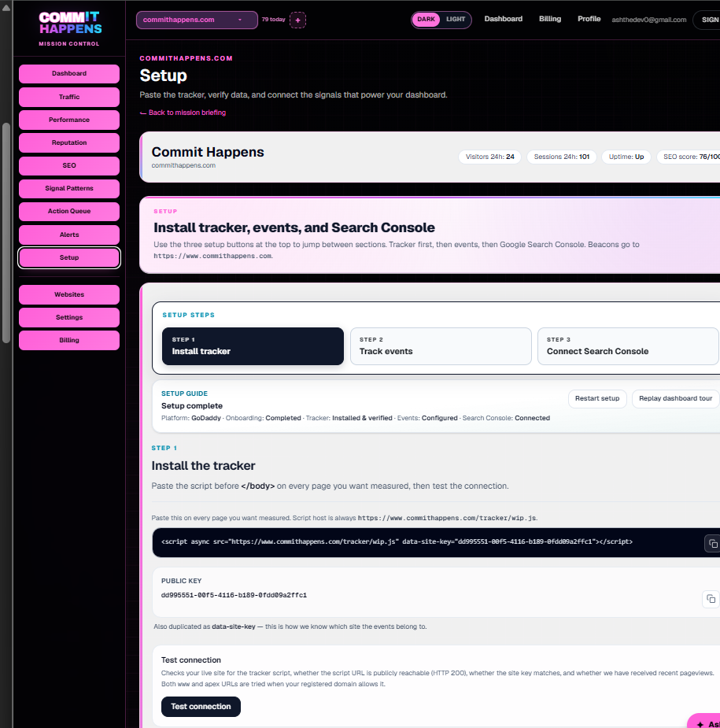Viewport: 720px width, 728px height.
Task: Click the script tag code block text
Action: pyautogui.click(x=397, y=541)
